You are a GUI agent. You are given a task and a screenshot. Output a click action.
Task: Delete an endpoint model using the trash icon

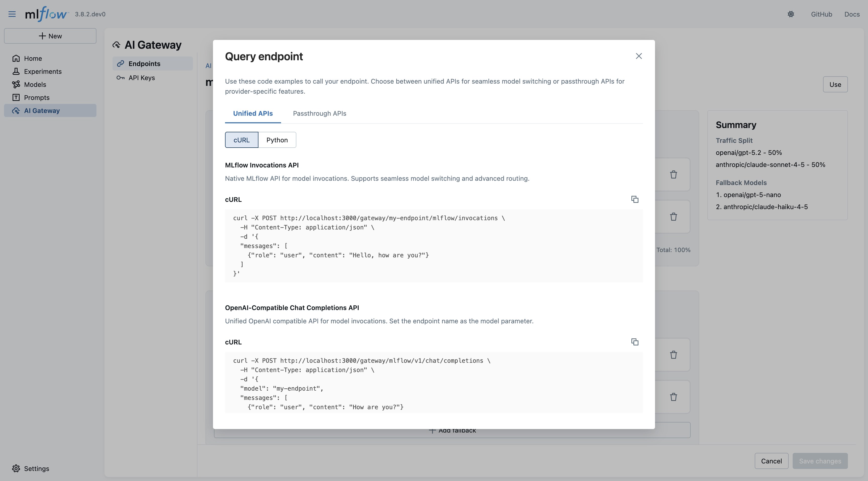[674, 174]
